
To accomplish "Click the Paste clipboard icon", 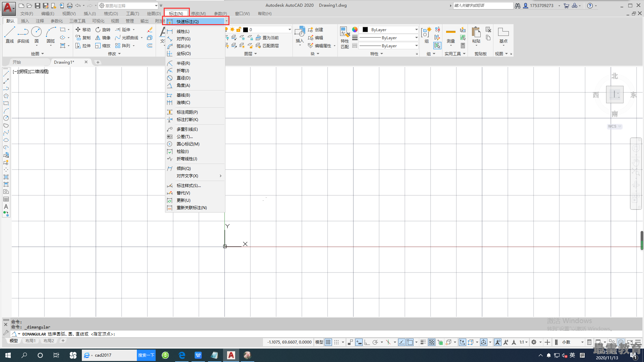I will [x=476, y=35].
